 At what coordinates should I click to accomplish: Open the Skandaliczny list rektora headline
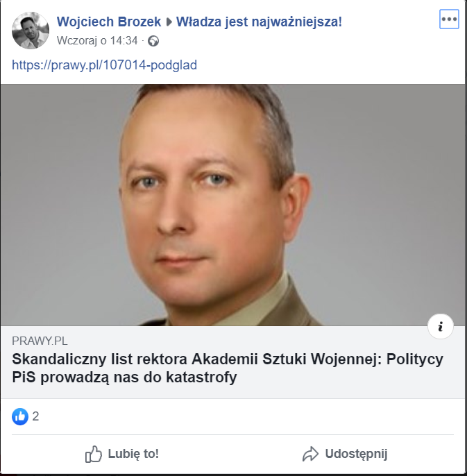click(228, 368)
